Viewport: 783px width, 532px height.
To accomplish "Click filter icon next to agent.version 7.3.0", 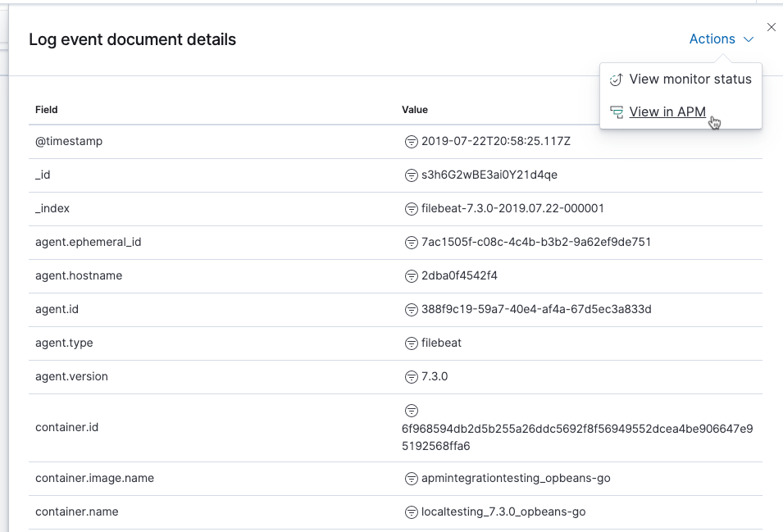I will (411, 377).
